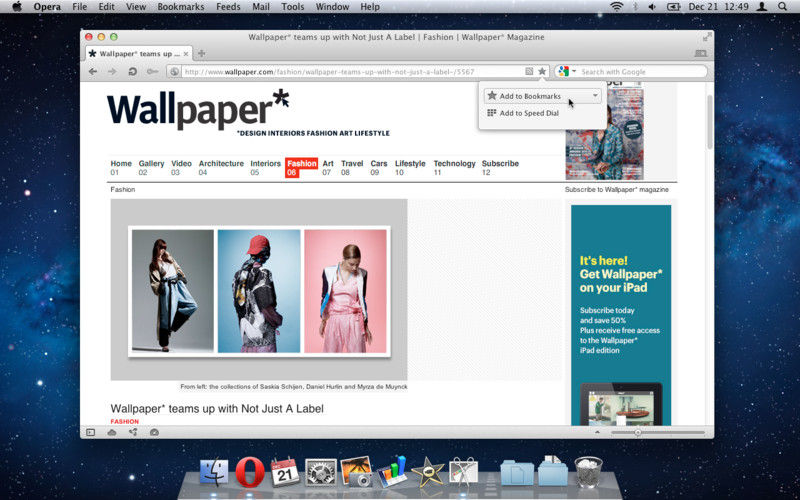800x500 pixels.
Task: Open the Feeds menu
Action: coord(228,7)
